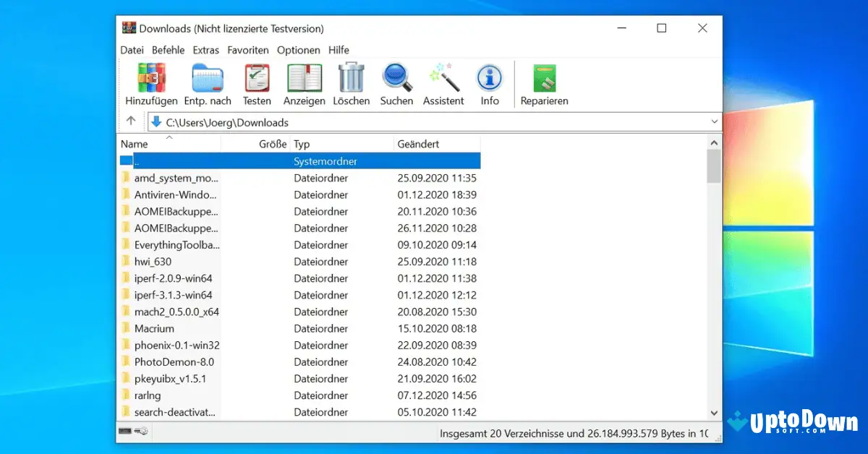Click the up-folder navigation arrow

tap(131, 121)
